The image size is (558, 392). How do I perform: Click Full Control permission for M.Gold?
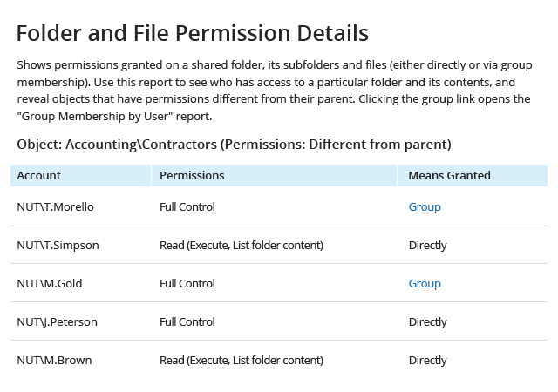click(187, 283)
